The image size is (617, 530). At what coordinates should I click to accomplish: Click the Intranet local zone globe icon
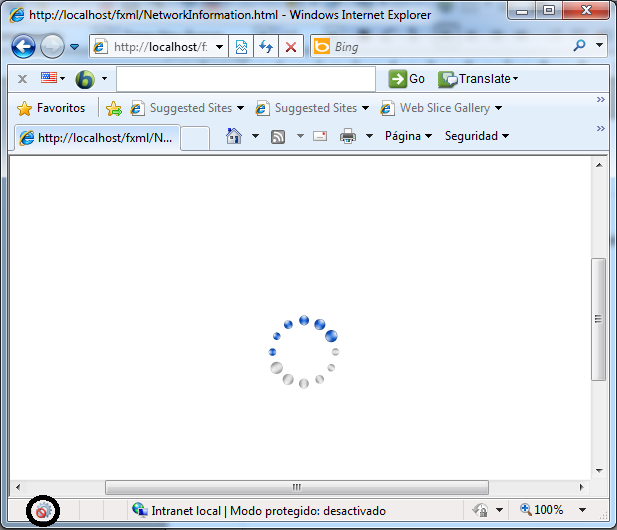pos(139,510)
